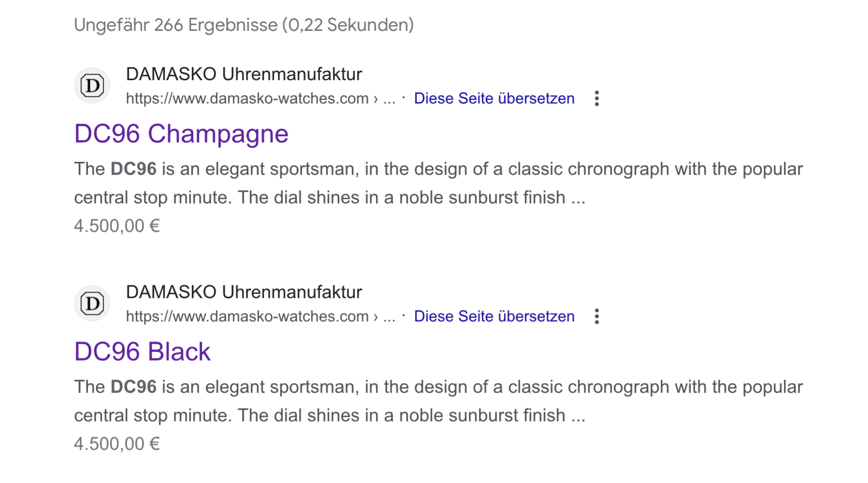Open three-dot menu for DC96 Black result
Screen dimensions: 868x483
(597, 317)
